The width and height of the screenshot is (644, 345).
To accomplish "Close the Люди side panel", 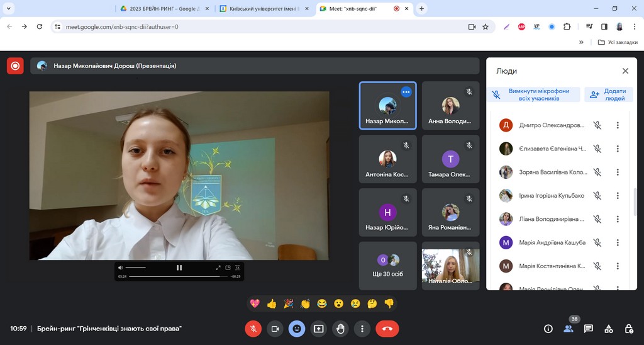I will click(x=625, y=71).
